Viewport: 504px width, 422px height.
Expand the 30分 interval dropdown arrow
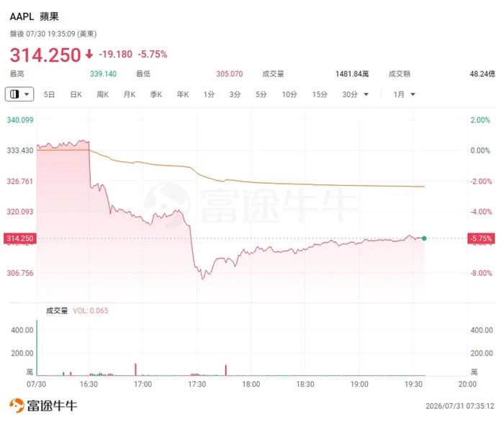[x=366, y=94]
